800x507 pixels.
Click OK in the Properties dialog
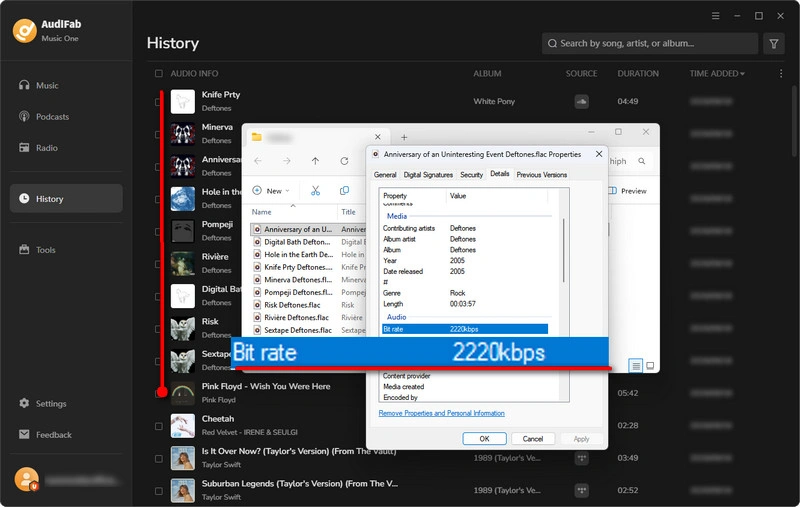(484, 439)
